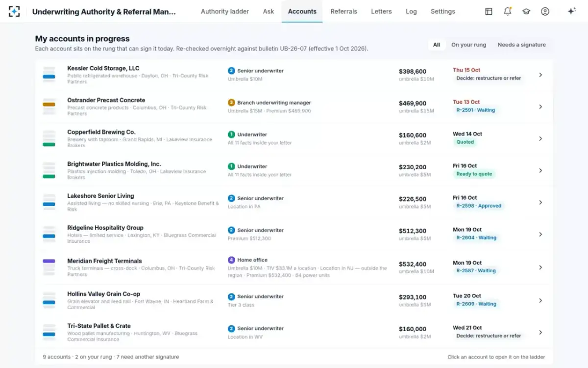
Task: Click Tri-State's Decide: restructure or refer badge
Action: (489, 336)
